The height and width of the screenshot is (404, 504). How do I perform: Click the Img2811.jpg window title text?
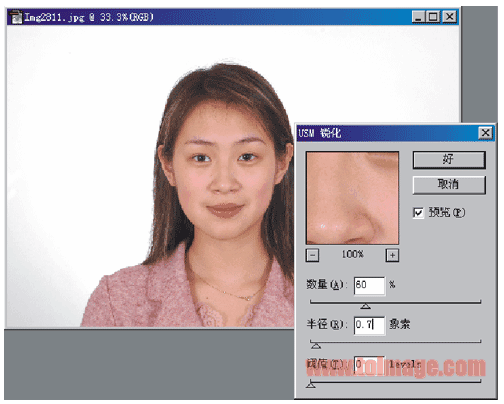89,17
